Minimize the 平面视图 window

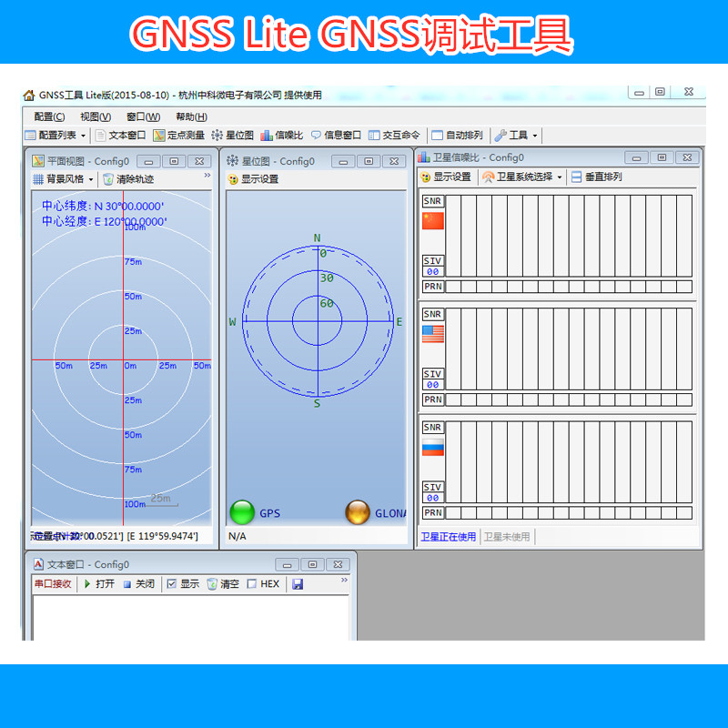148,161
